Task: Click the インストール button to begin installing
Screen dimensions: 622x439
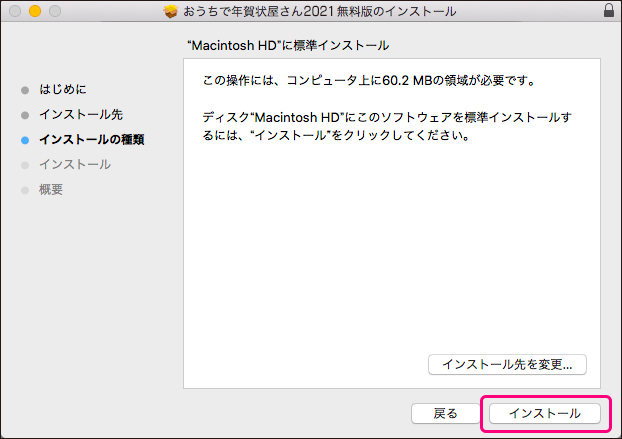Action: [545, 414]
